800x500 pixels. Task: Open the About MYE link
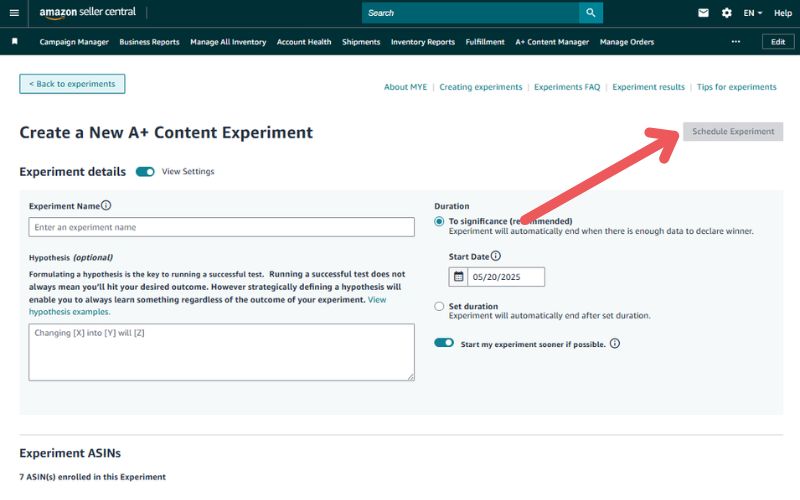pos(406,87)
